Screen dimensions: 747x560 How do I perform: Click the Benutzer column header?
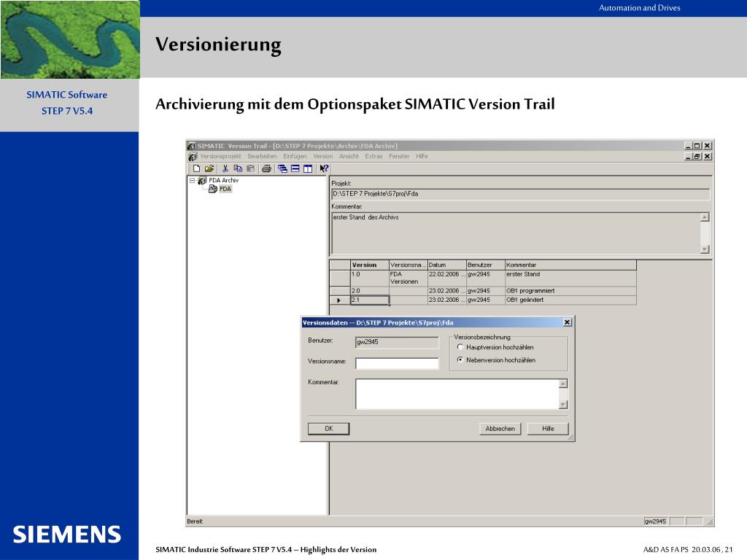[x=485, y=265]
